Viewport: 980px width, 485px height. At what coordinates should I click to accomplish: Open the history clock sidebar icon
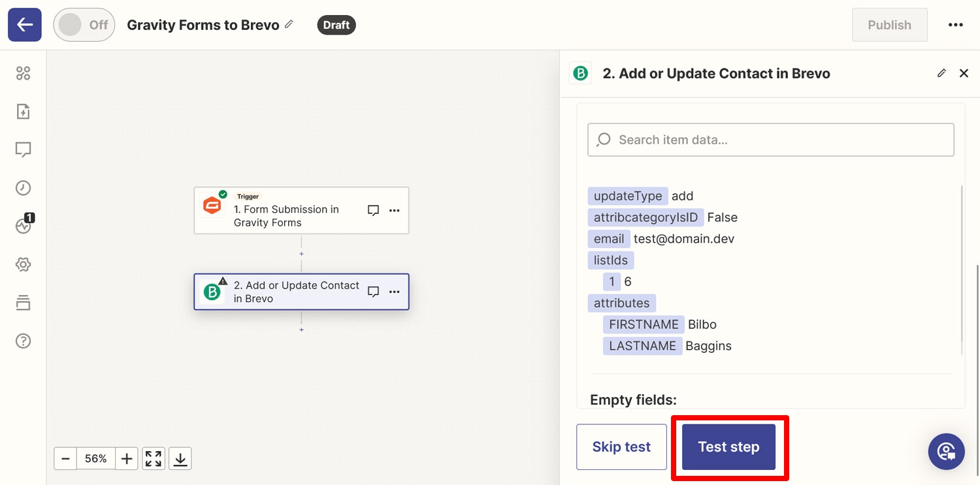(x=24, y=188)
